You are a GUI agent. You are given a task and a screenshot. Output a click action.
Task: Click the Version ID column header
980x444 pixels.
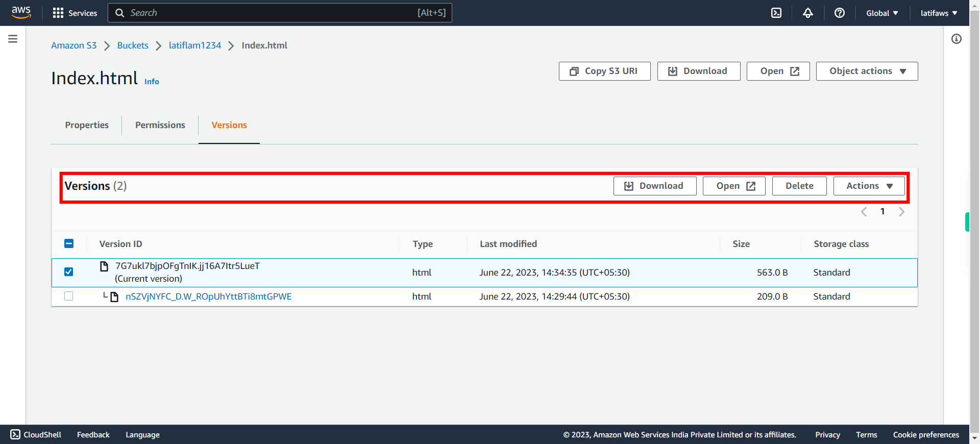(120, 244)
